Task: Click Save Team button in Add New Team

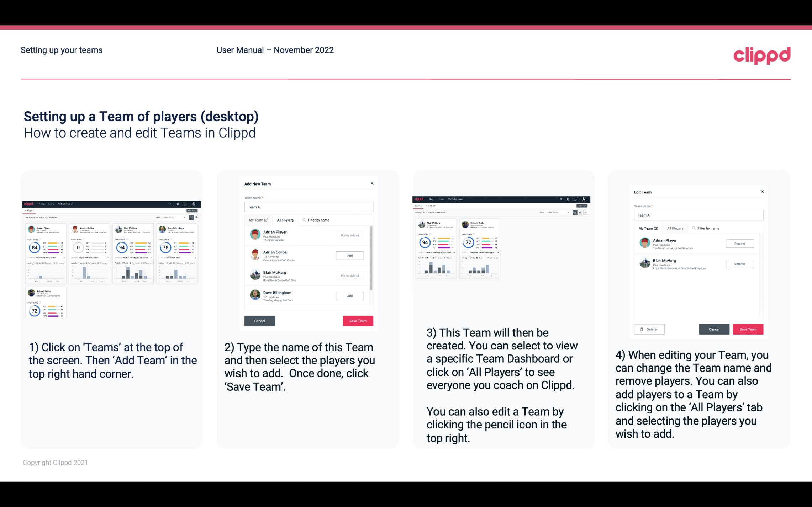Action: point(358,320)
